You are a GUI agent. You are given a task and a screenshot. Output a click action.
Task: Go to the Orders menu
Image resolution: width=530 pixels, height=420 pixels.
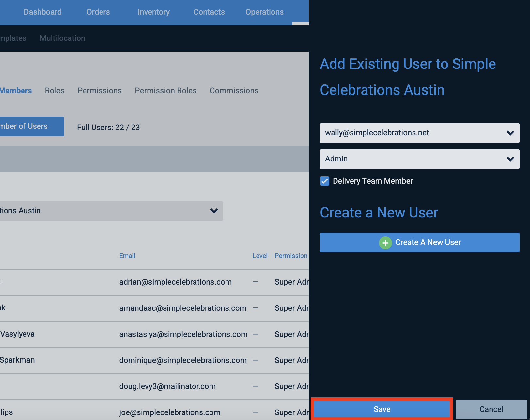pos(98,12)
